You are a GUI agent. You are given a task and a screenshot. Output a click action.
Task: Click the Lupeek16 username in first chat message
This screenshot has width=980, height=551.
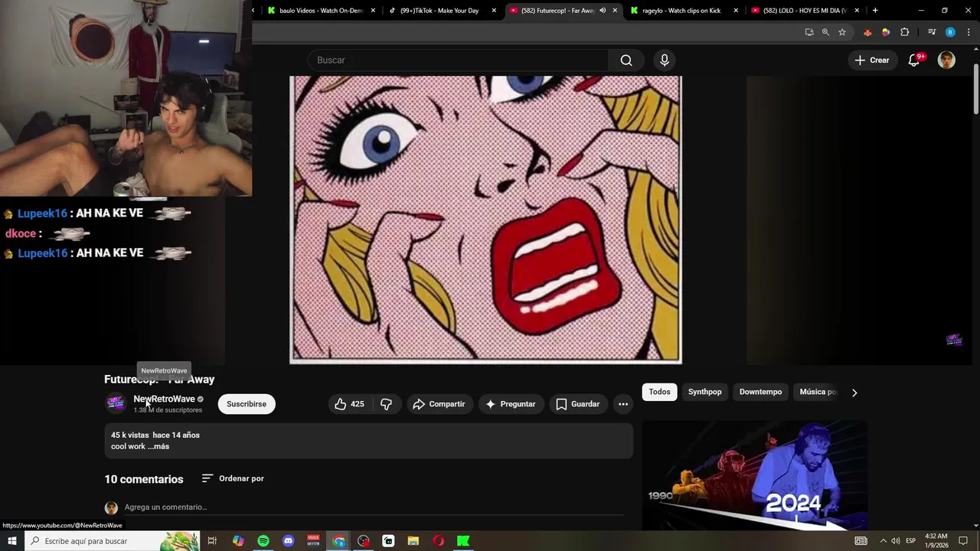[43, 213]
